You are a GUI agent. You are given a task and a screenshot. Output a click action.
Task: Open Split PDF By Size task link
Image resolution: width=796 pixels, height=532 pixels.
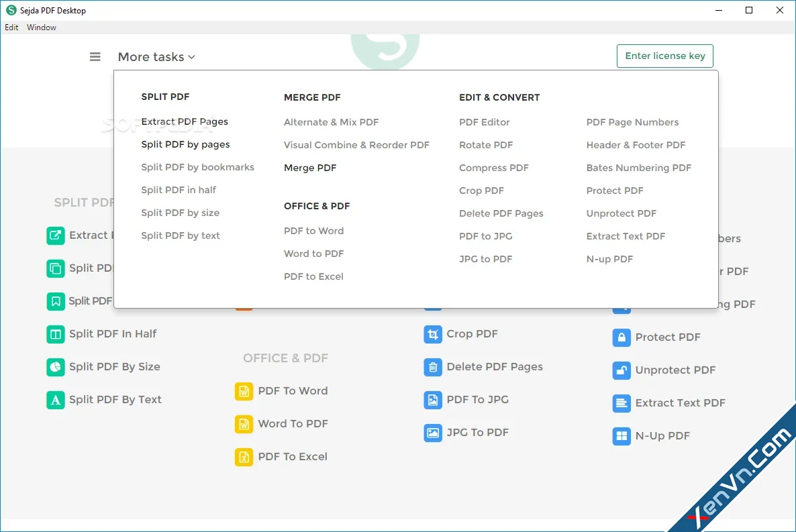pyautogui.click(x=115, y=367)
